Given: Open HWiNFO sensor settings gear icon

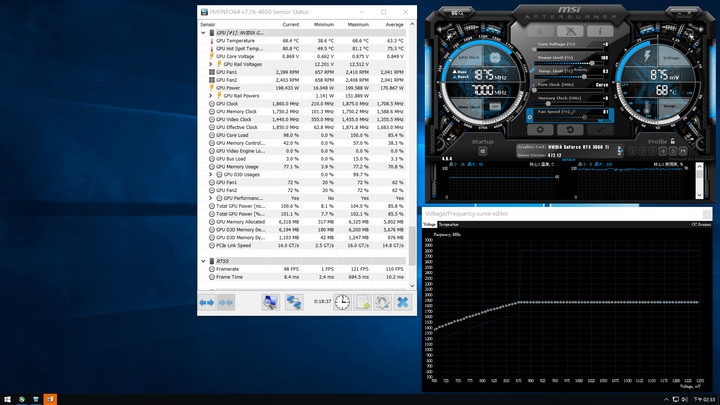Looking at the screenshot, I should [x=382, y=303].
